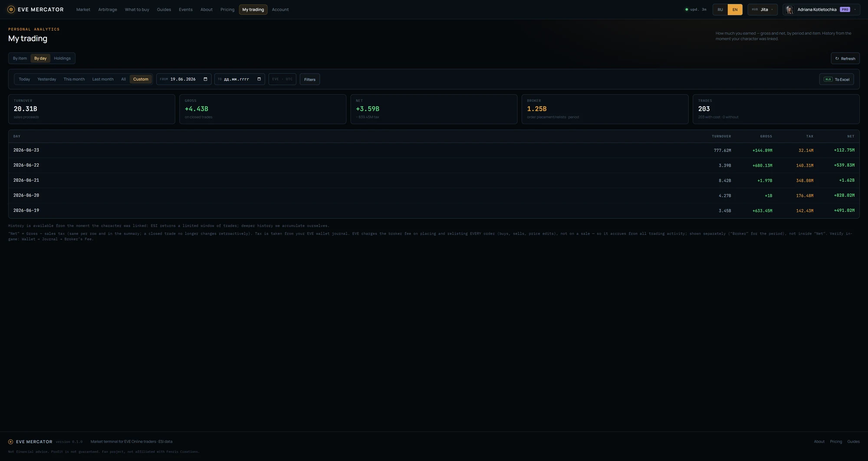Open the Pricing link in footer
The image size is (868, 461).
pyautogui.click(x=836, y=441)
